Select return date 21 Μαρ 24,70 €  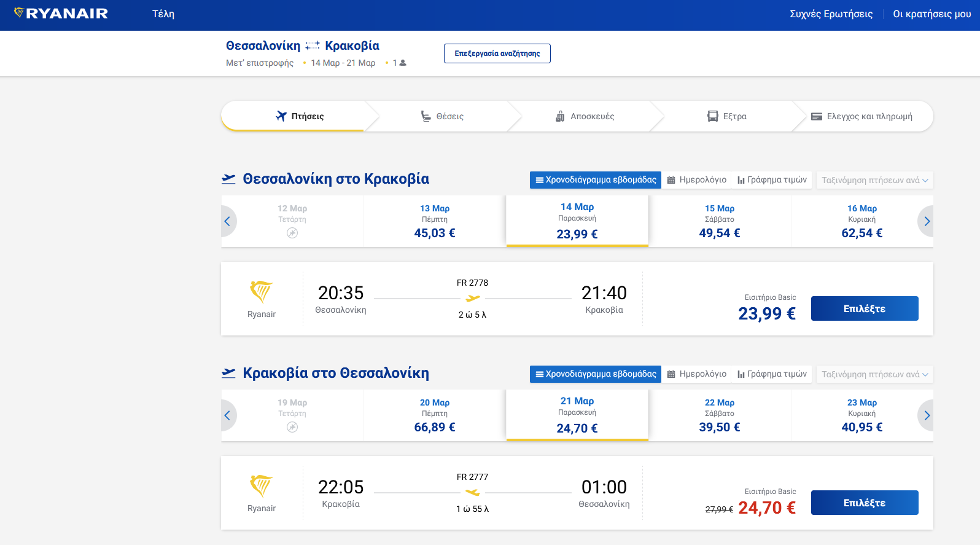(577, 415)
